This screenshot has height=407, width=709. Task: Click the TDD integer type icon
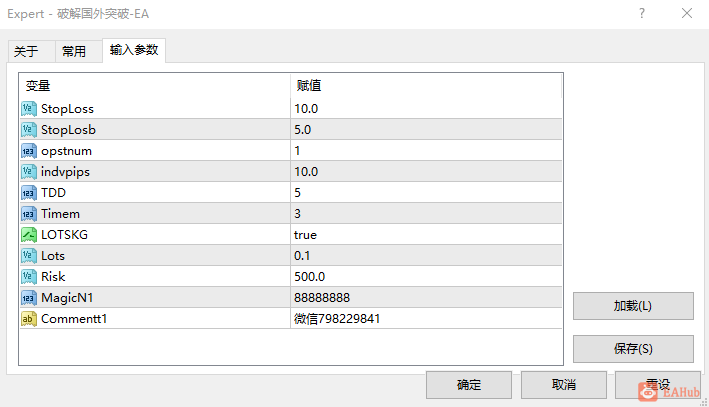(29, 192)
